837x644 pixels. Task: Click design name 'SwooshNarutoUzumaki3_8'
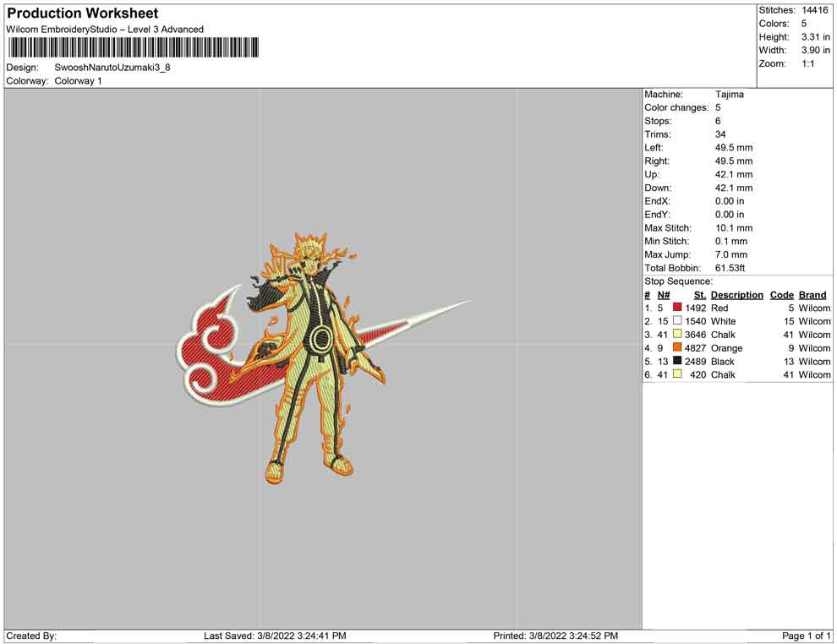[112, 68]
